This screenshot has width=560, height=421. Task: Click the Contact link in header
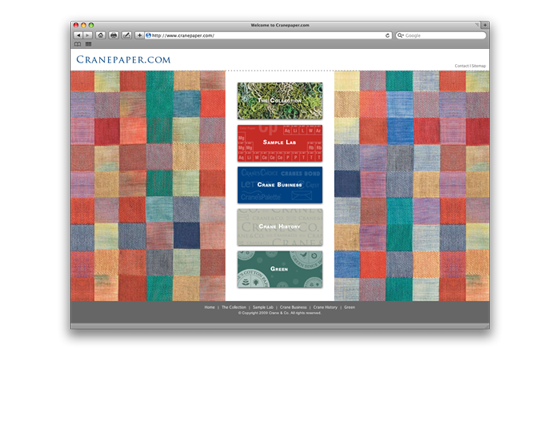click(461, 66)
